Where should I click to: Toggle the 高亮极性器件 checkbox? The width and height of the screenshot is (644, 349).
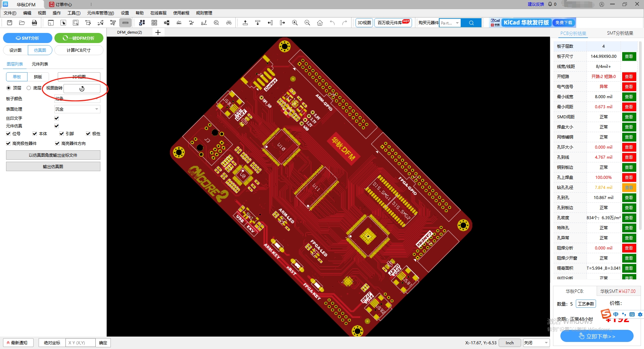pyautogui.click(x=8, y=144)
